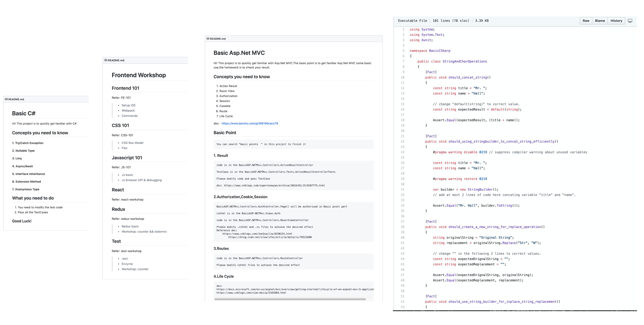
Task: Select line number 22 in the code
Action: (x=402, y=142)
